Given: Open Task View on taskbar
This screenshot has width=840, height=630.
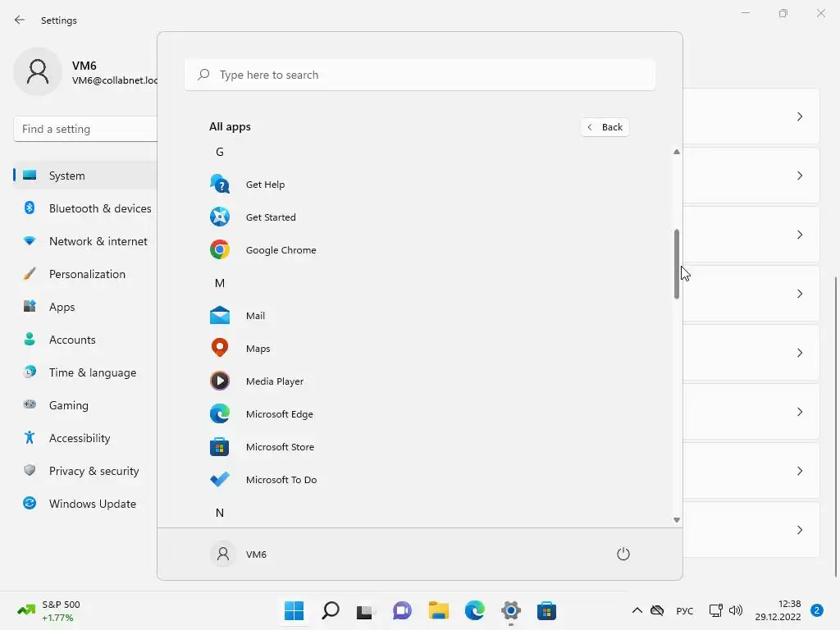Looking at the screenshot, I should point(366,610).
